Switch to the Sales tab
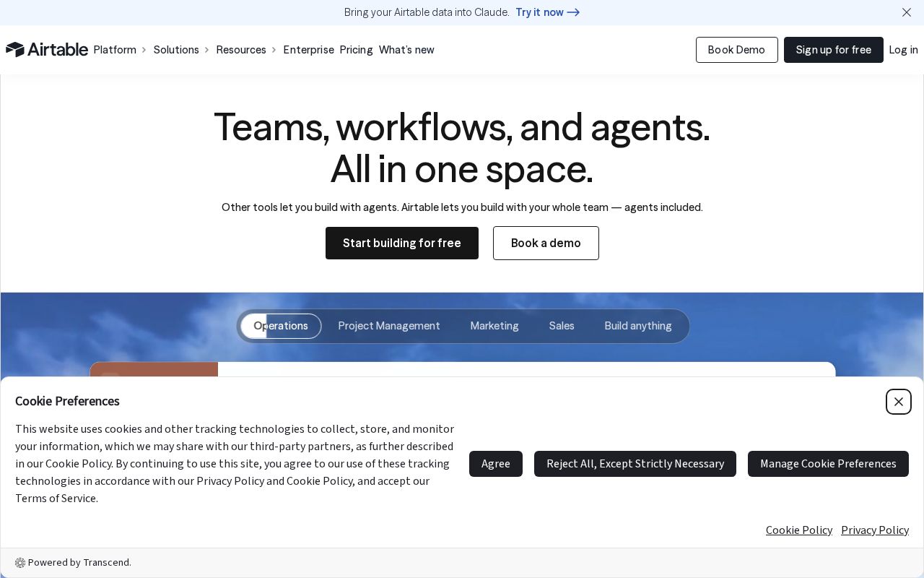Screen dimensions: 924x578 tap(562, 326)
